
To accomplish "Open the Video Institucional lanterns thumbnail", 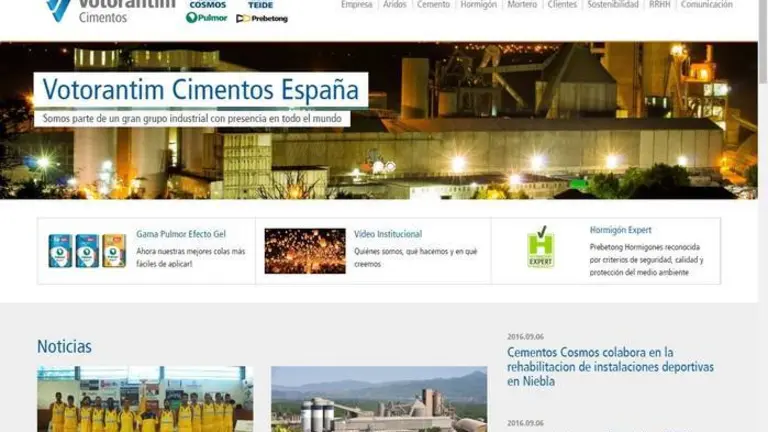I will (305, 250).
